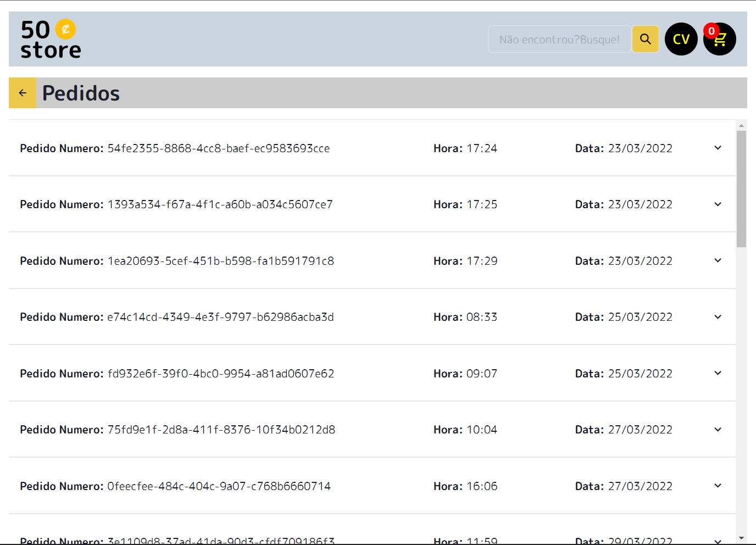756x545 pixels.
Task: Click the cart icon to view orders
Action: tap(719, 41)
